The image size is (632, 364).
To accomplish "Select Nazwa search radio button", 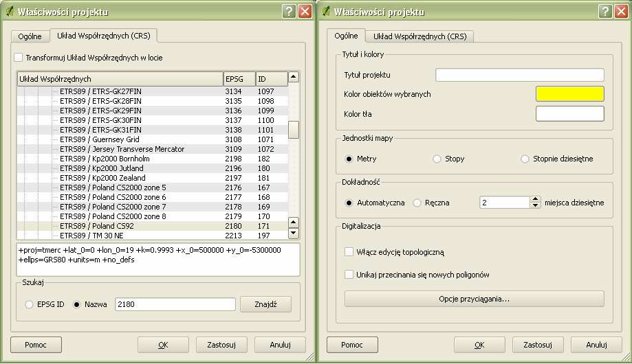I will click(76, 304).
